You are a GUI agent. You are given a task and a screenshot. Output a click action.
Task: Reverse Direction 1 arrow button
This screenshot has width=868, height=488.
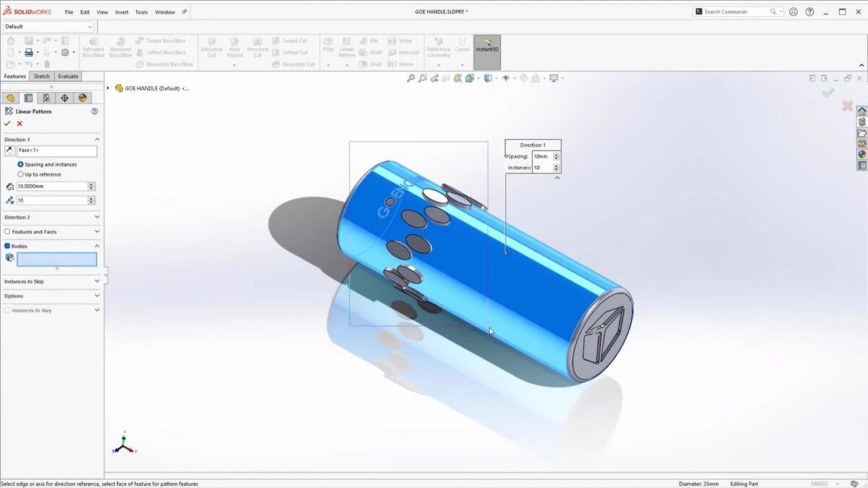tap(9, 150)
